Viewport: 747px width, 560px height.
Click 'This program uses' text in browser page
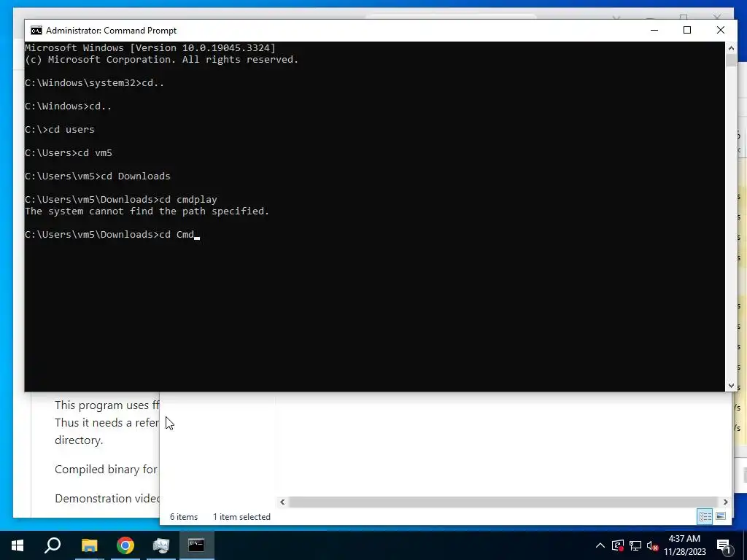tap(102, 405)
